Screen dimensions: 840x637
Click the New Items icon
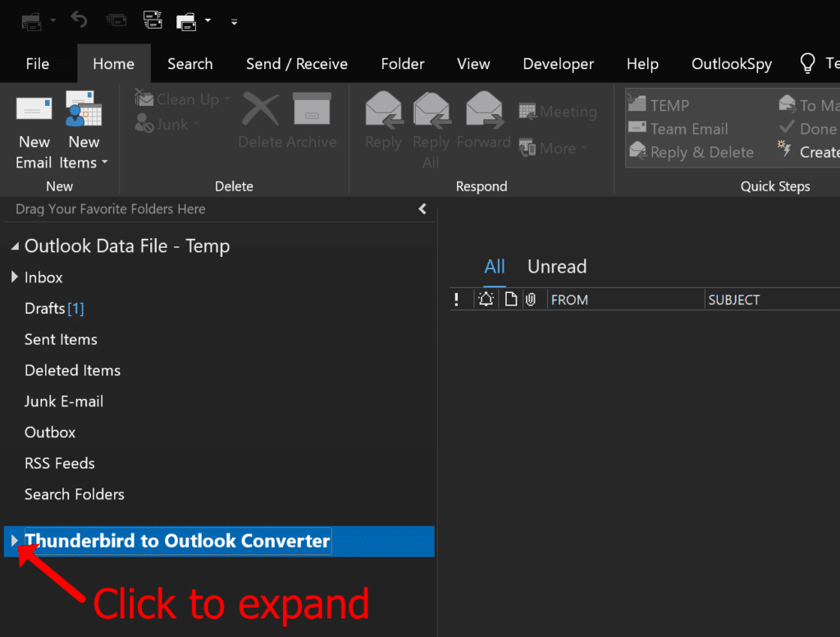[x=83, y=108]
